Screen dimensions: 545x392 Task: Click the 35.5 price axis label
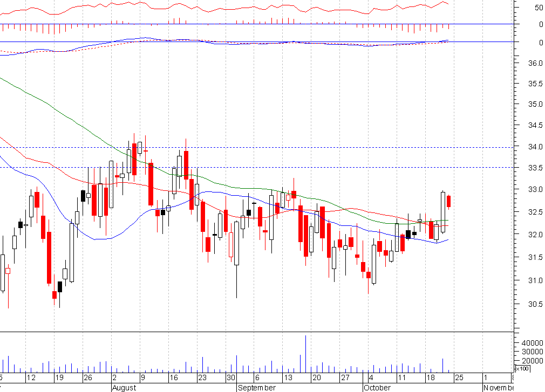[535, 84]
